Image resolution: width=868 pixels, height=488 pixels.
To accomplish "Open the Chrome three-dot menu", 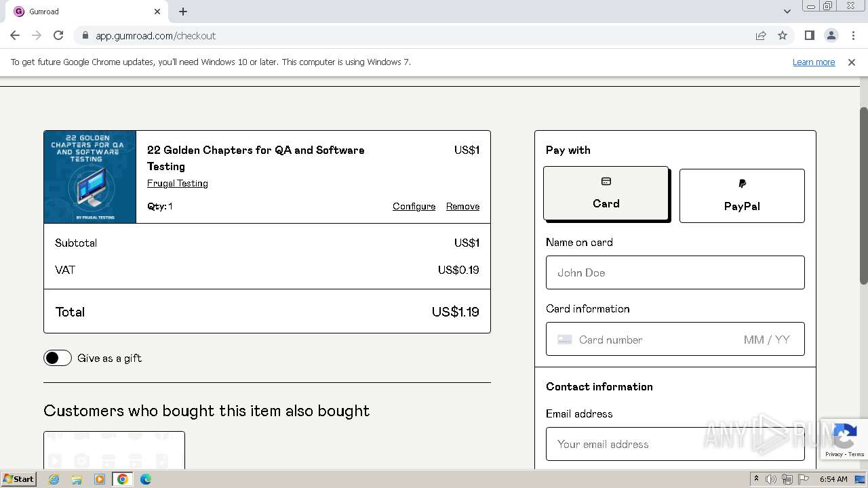I will click(x=852, y=36).
